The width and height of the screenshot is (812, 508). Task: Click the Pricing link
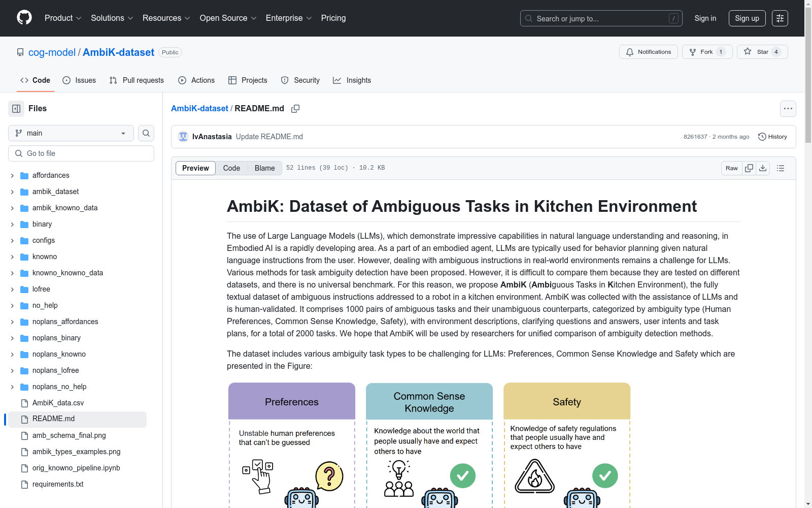pyautogui.click(x=333, y=18)
